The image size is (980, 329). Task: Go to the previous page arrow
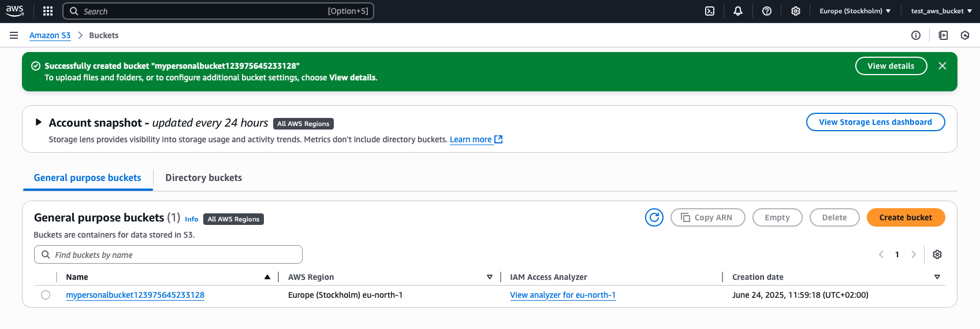point(881,254)
